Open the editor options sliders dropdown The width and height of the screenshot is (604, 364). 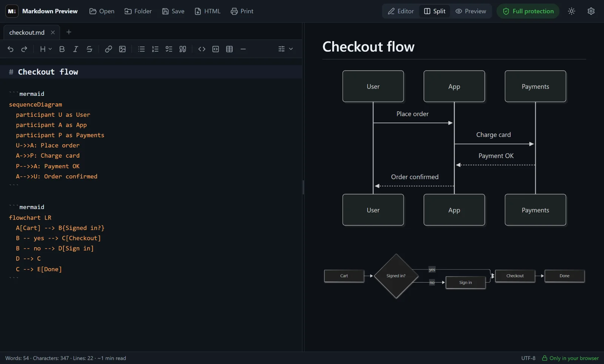pyautogui.click(x=285, y=49)
